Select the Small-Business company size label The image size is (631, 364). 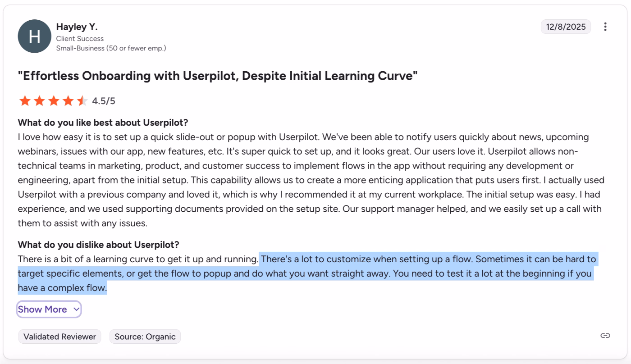coord(111,48)
